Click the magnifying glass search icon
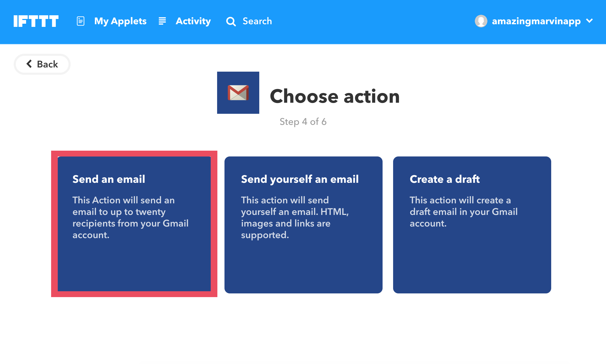606x364 pixels. [231, 21]
